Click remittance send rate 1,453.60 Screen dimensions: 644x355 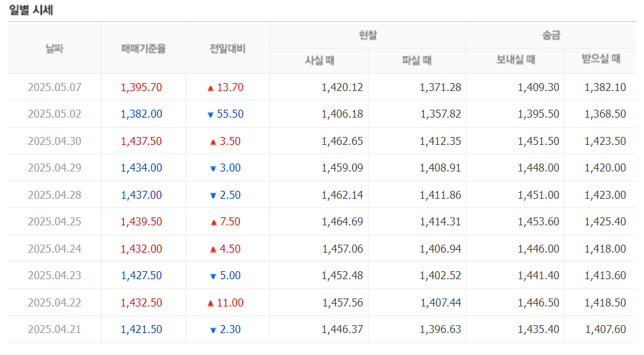tap(538, 221)
